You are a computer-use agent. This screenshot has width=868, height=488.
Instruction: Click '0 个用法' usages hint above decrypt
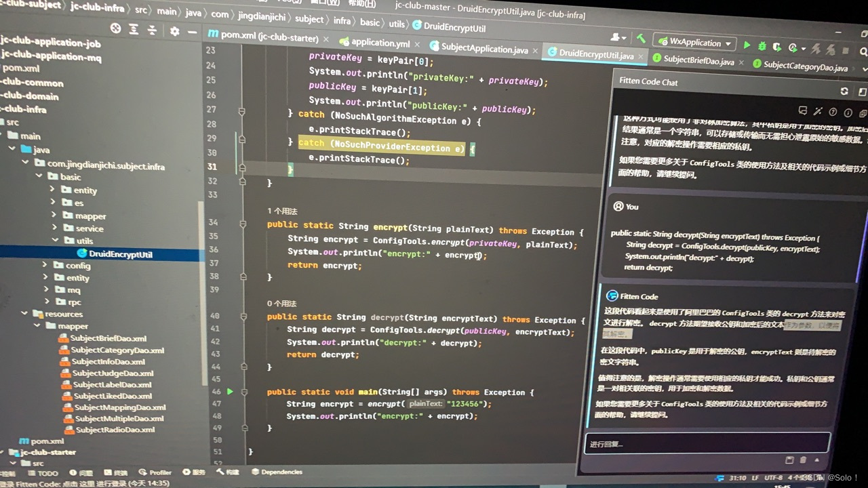tap(281, 304)
